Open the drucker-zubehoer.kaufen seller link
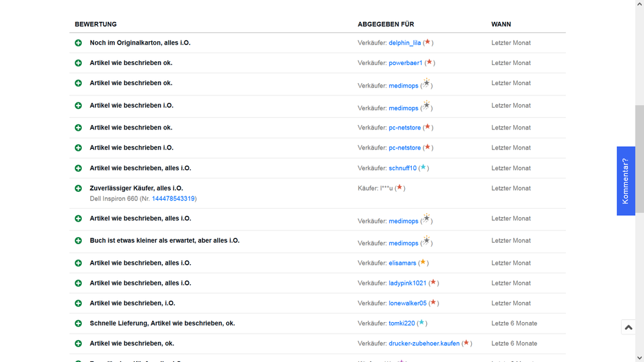The height and width of the screenshot is (362, 644). (424, 344)
